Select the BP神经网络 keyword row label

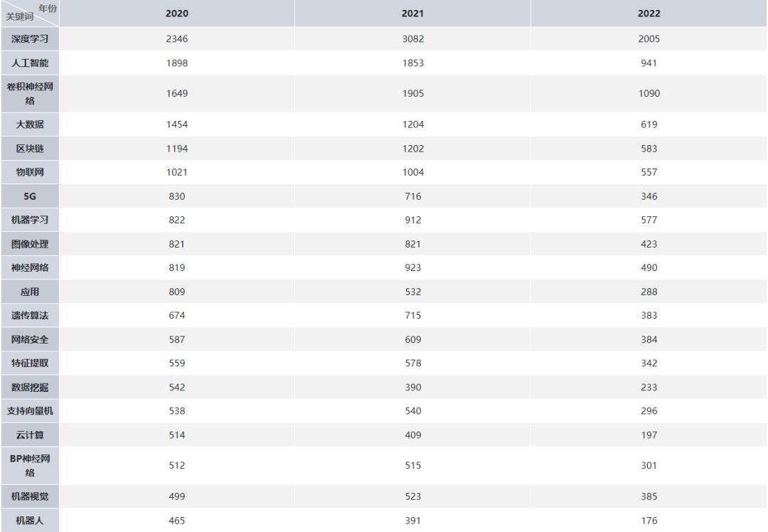30,465
